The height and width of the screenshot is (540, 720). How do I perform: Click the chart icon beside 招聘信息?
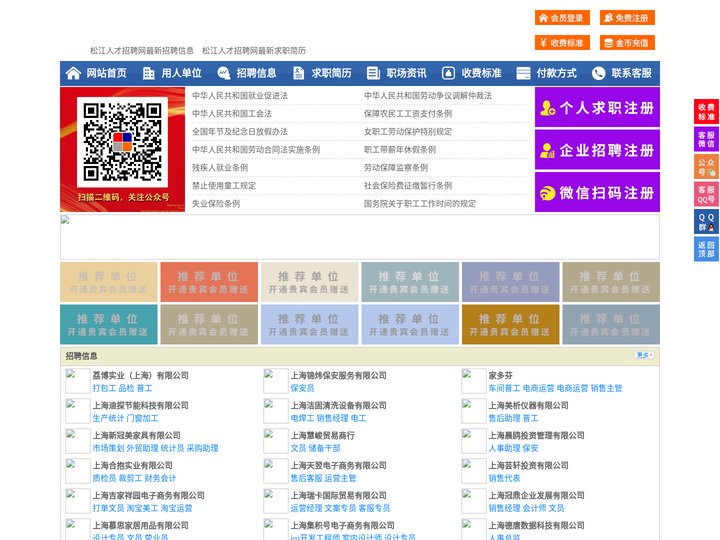(x=223, y=73)
